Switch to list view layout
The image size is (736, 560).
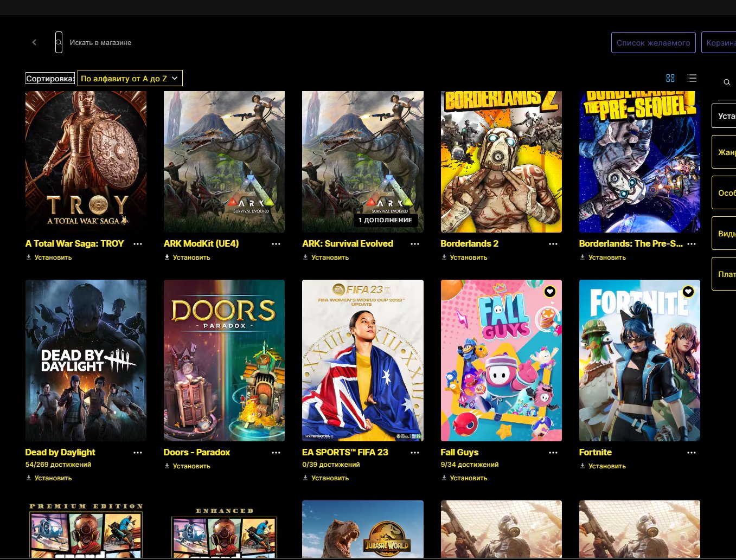coord(692,78)
